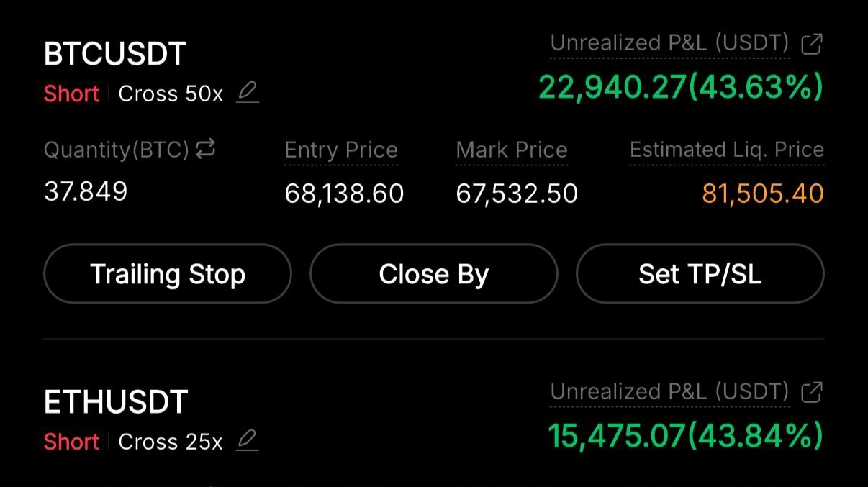868x487 pixels.
Task: Share the ETHUSDT unrealized P&L
Action: point(812,392)
